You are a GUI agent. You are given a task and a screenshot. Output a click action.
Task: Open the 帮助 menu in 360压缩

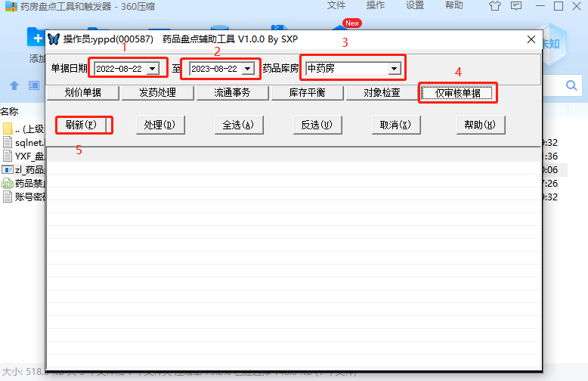click(x=454, y=5)
